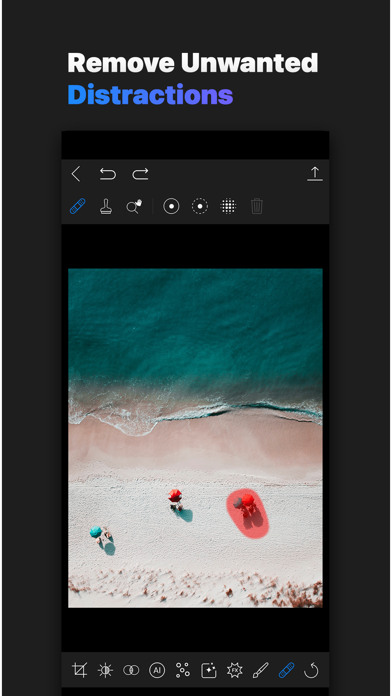This screenshot has width=392, height=696.
Task: Go back using the left chevron
Action: tap(76, 174)
